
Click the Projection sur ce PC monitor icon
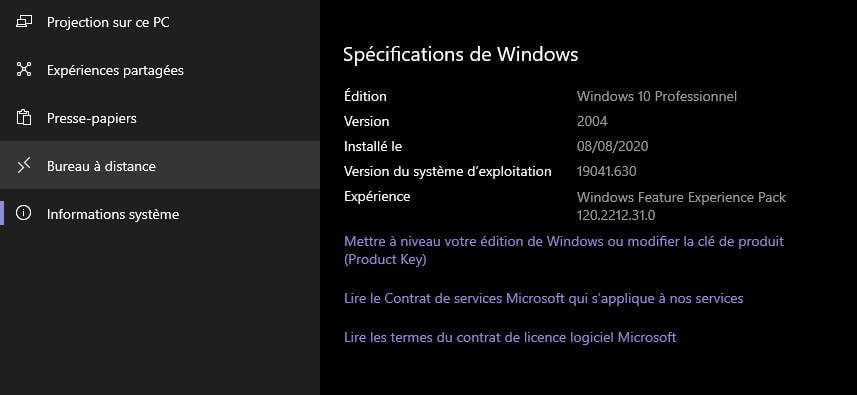pyautogui.click(x=24, y=22)
